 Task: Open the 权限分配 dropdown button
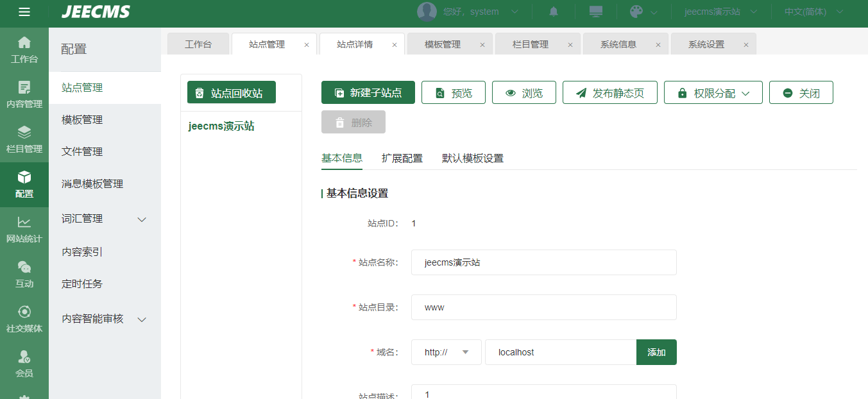713,93
